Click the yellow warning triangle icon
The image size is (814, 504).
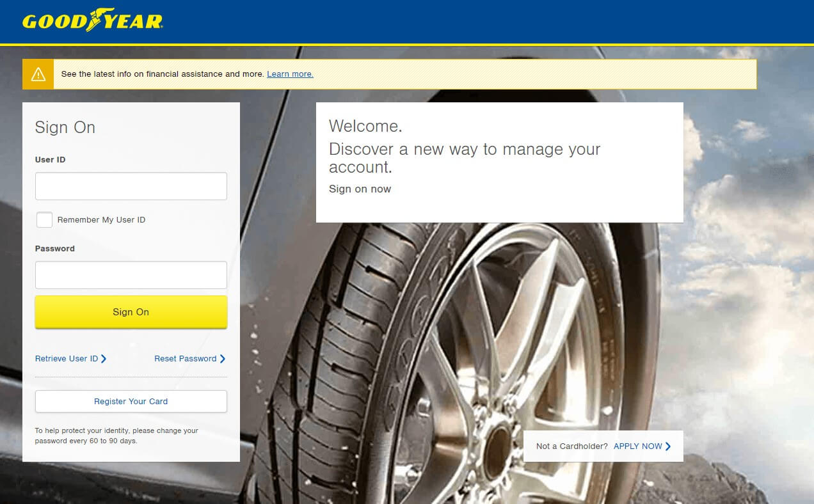(38, 74)
